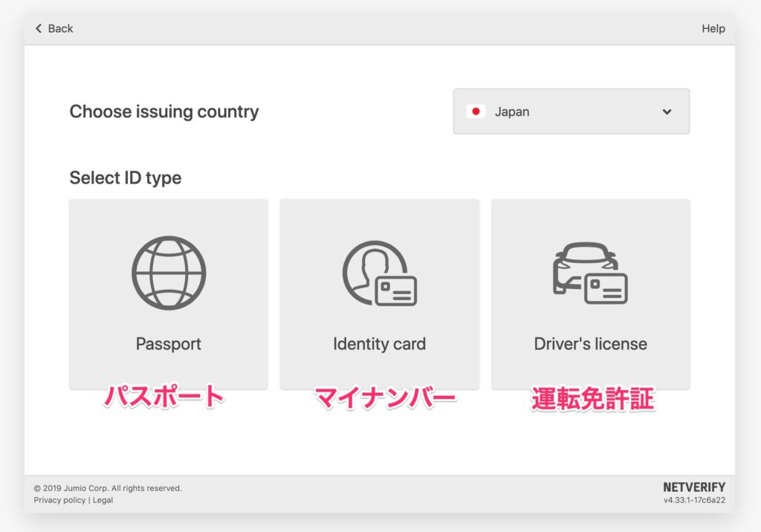The width and height of the screenshot is (761, 532).
Task: Expand the country list using down chevron
Action: tap(667, 111)
